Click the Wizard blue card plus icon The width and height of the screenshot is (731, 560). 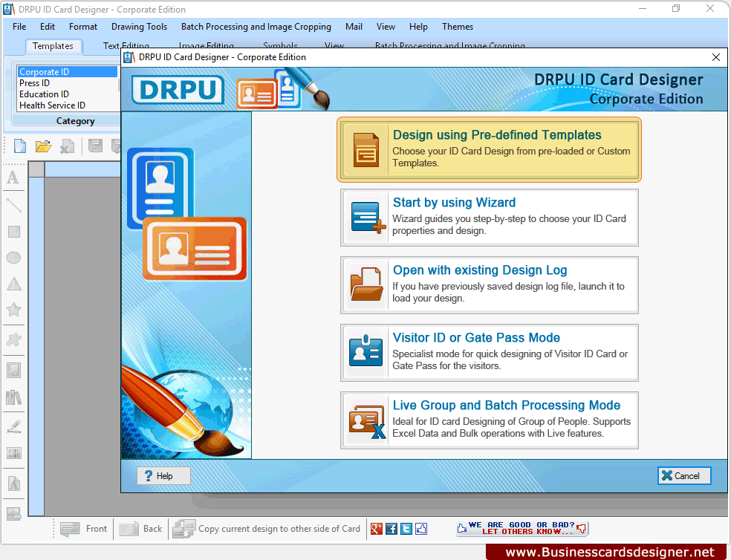pos(368,218)
